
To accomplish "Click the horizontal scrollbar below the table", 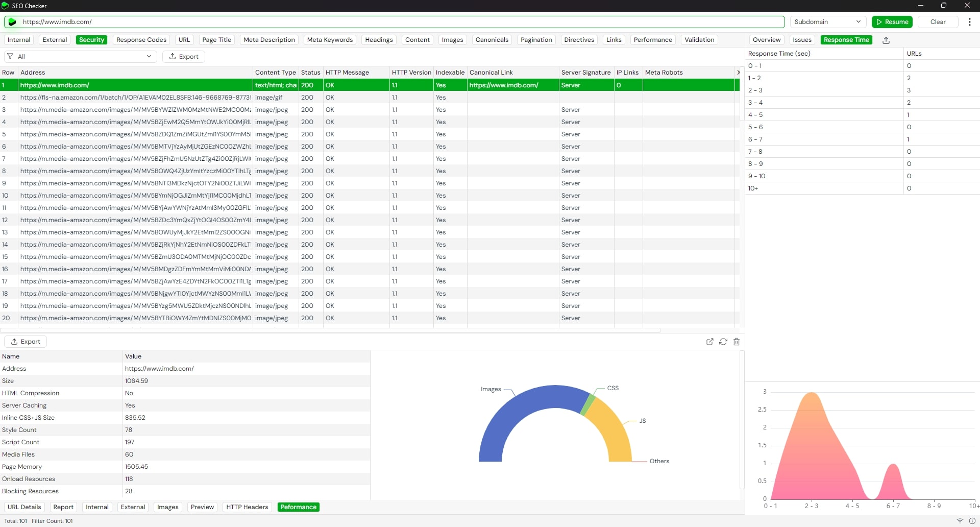I will tap(330, 330).
